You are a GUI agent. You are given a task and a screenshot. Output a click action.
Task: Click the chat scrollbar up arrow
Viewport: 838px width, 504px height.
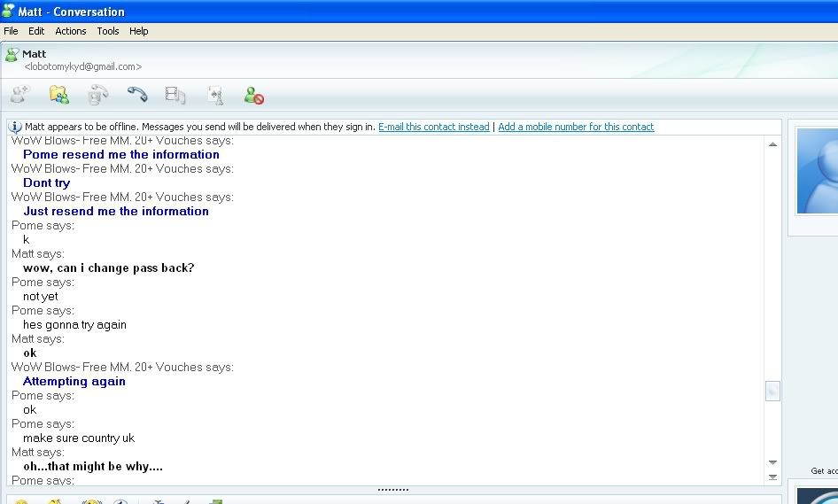[772, 144]
